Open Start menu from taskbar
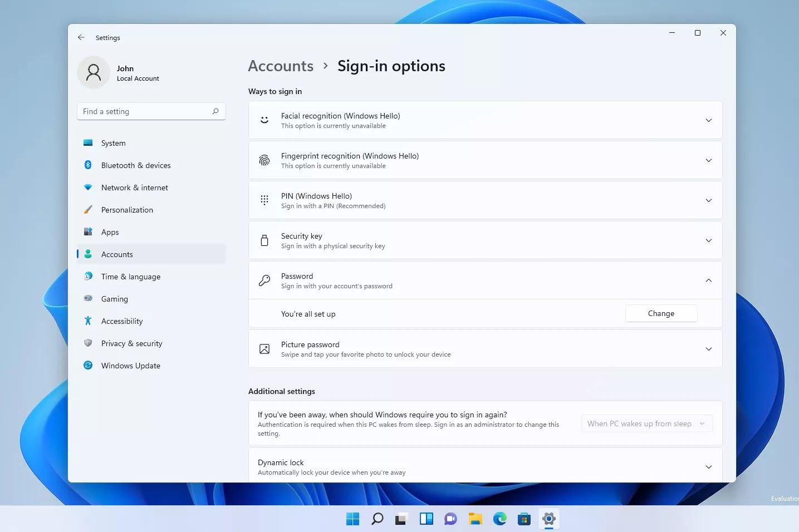 353,519
